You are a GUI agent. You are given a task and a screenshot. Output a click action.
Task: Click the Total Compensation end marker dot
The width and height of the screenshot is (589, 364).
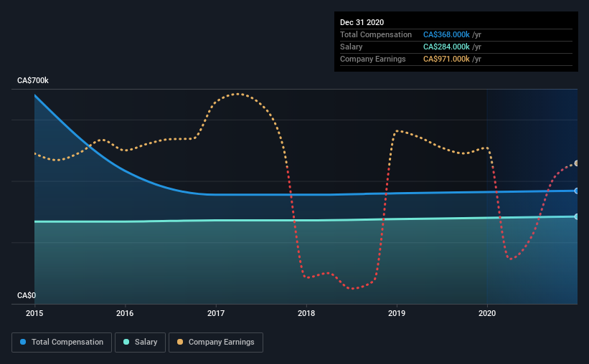click(576, 191)
